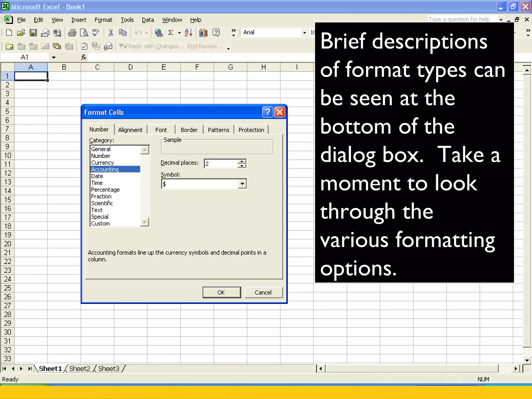Click the Format Cells dialog help question icon
This screenshot has width=532, height=399.
pyautogui.click(x=268, y=112)
